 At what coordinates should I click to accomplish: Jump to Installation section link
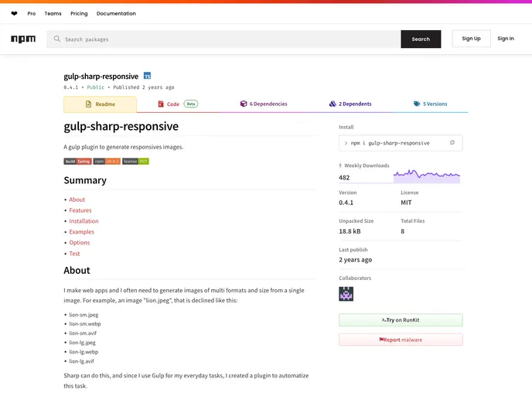click(84, 221)
